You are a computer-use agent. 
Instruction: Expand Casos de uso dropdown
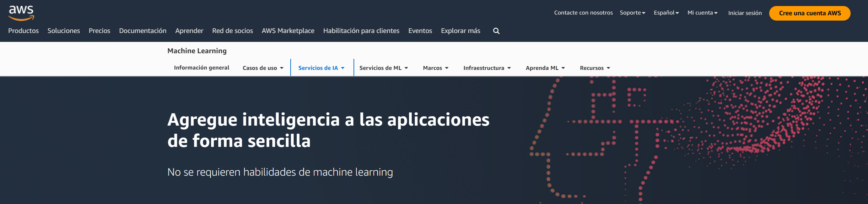[x=263, y=68]
